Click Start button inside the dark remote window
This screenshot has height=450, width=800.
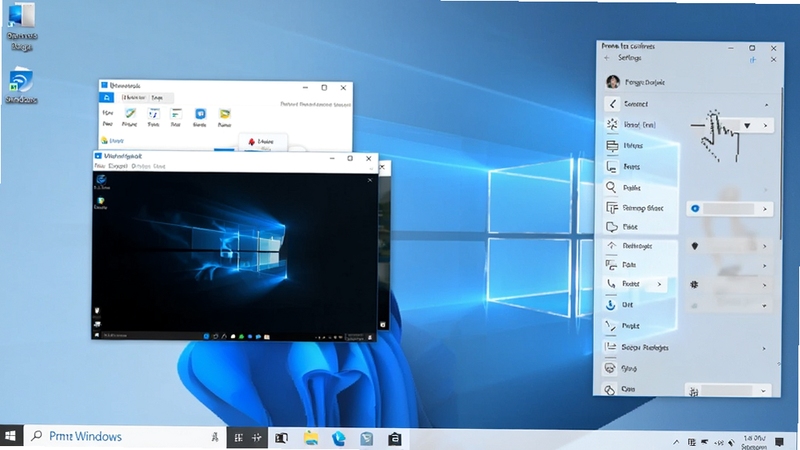(x=96, y=335)
